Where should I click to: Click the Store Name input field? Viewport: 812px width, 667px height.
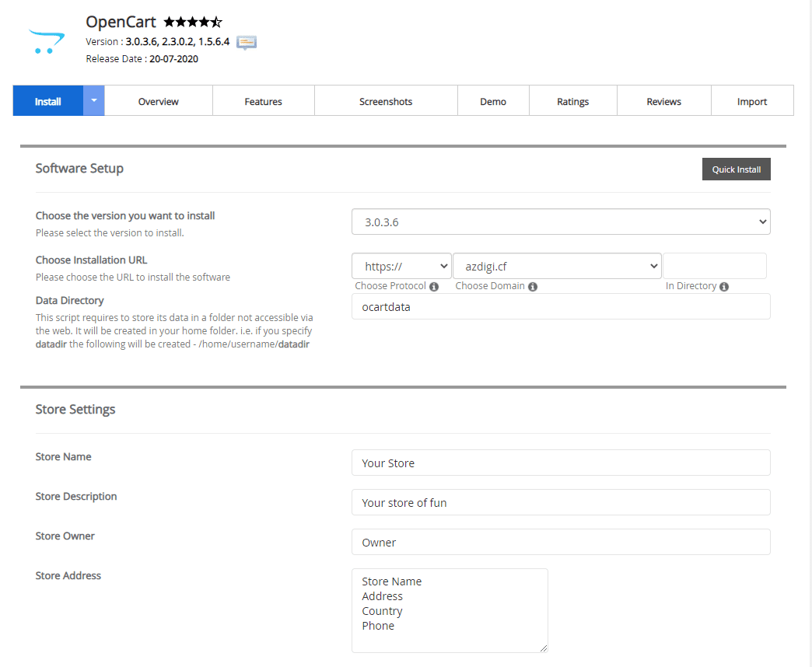[561, 463]
